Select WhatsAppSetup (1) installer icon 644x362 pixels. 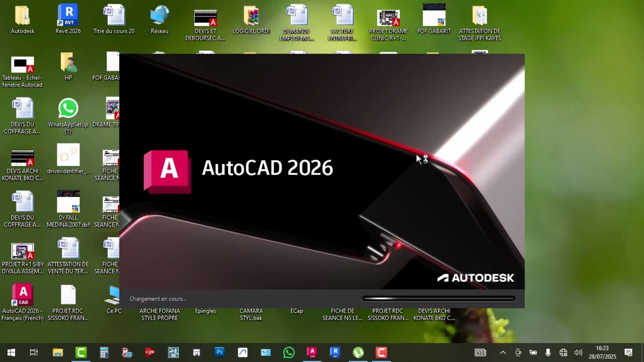click(68, 116)
